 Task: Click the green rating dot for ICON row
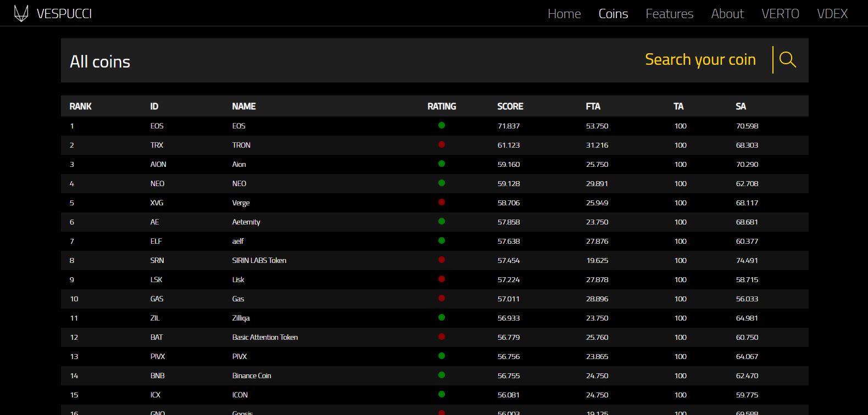click(442, 394)
